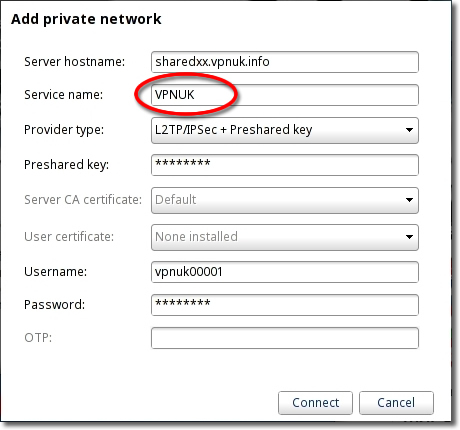This screenshot has width=460, height=430.
Task: Click the Username label text
Action: pyautogui.click(x=55, y=272)
